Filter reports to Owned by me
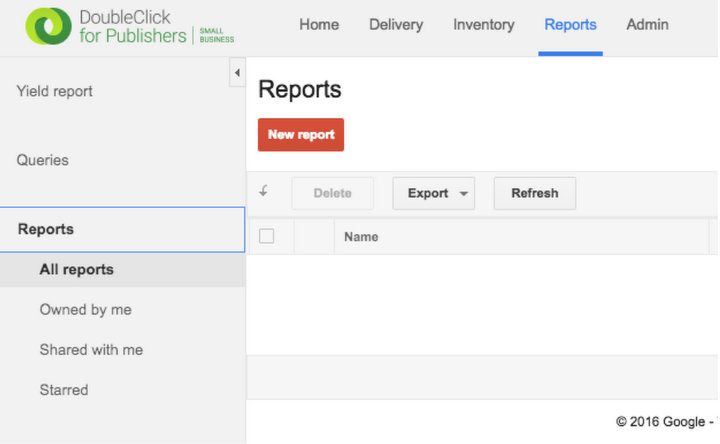720x444 pixels. coord(85,310)
